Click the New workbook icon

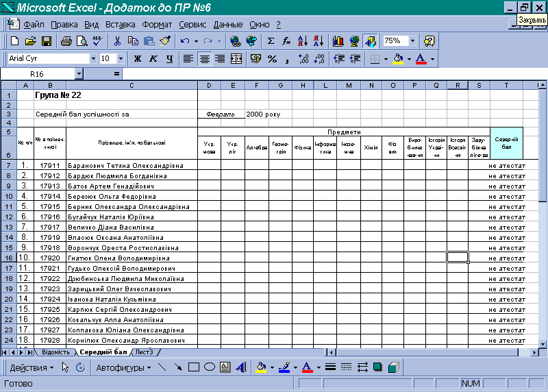click(x=14, y=41)
